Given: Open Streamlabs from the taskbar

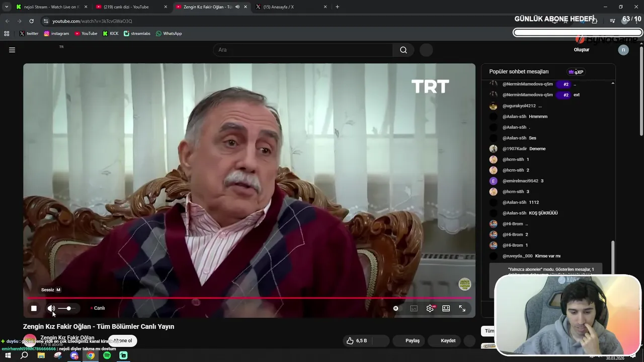Looking at the screenshot, I should click(x=124, y=355).
